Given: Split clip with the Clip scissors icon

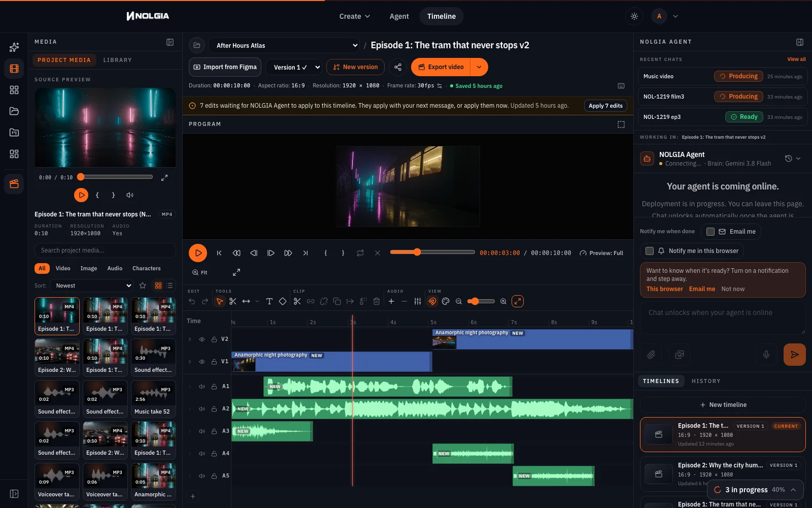Looking at the screenshot, I should [297, 301].
